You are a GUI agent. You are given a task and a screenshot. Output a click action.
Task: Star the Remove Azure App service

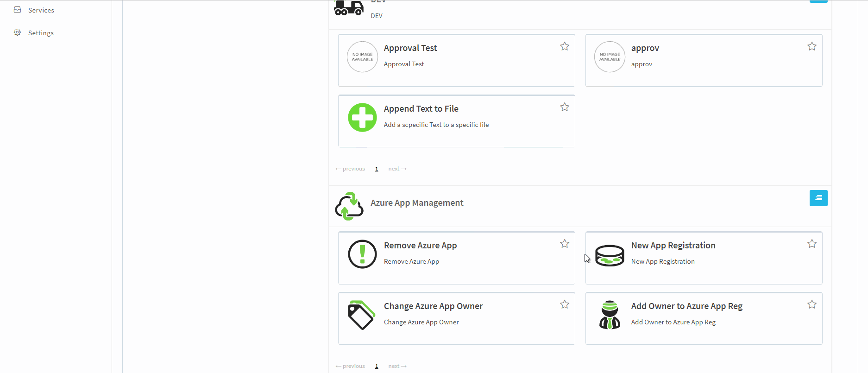(x=564, y=244)
